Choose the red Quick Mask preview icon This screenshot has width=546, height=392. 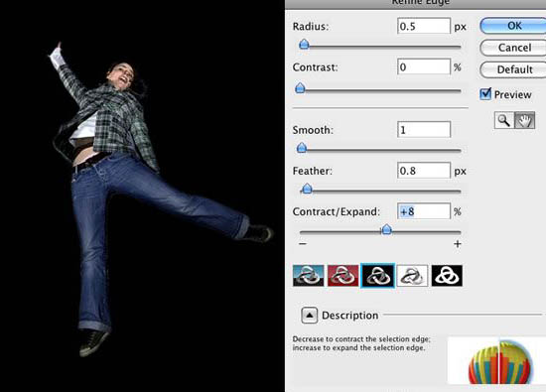(x=343, y=275)
